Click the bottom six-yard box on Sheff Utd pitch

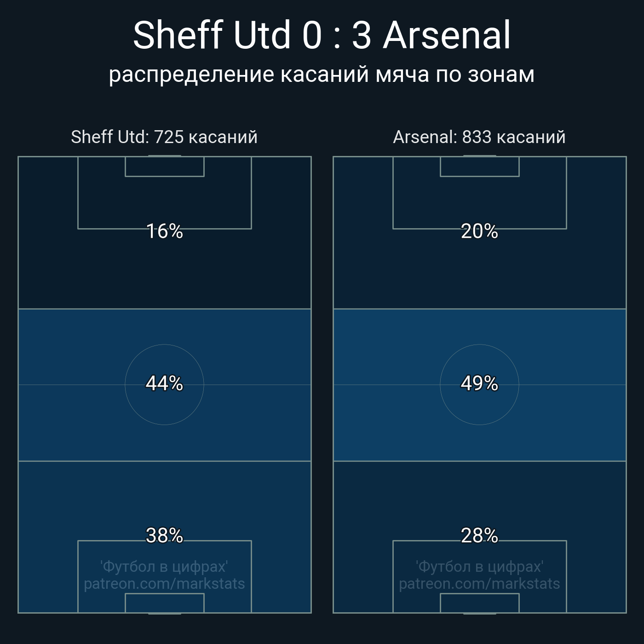click(x=164, y=603)
